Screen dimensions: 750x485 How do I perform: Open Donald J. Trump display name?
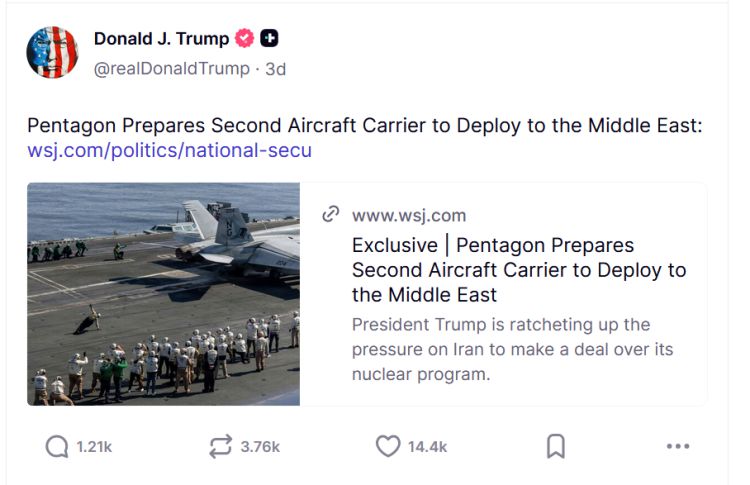(161, 39)
